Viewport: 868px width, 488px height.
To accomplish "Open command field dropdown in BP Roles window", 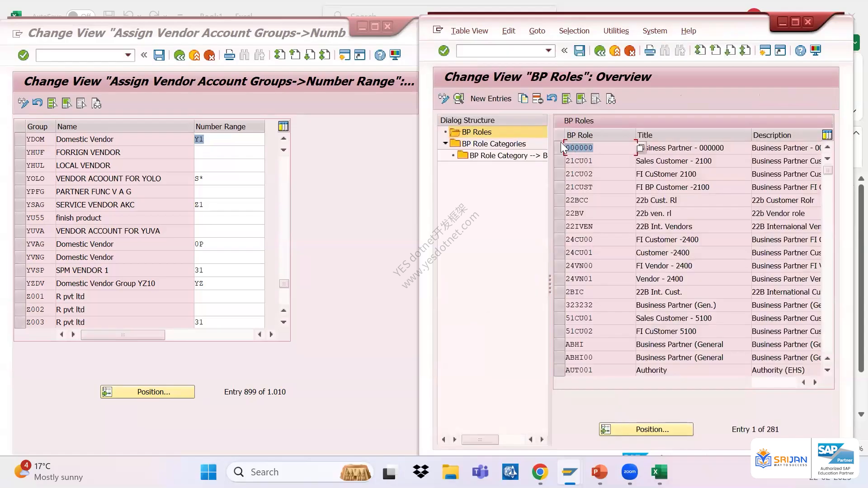I will tap(548, 51).
